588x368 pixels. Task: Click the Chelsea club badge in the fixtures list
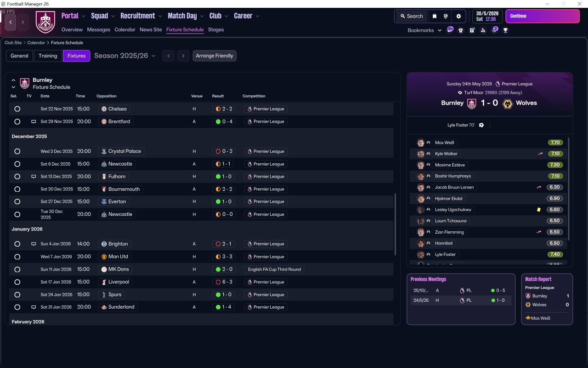pos(104,109)
